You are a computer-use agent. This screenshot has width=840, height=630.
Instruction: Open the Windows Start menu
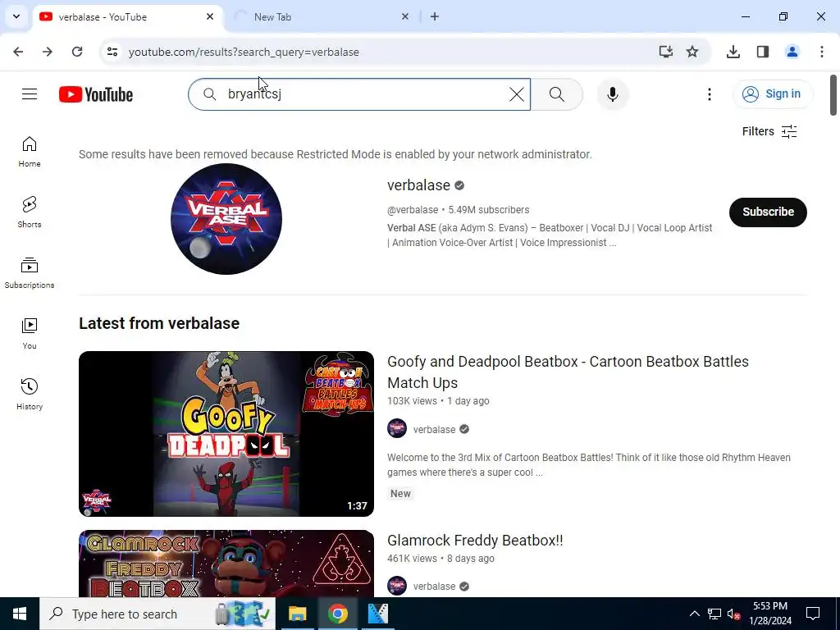(x=20, y=614)
